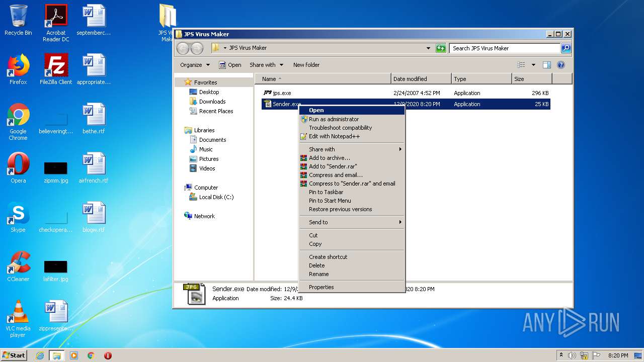Click New folder toolbar button
644x362 pixels.
pos(306,65)
